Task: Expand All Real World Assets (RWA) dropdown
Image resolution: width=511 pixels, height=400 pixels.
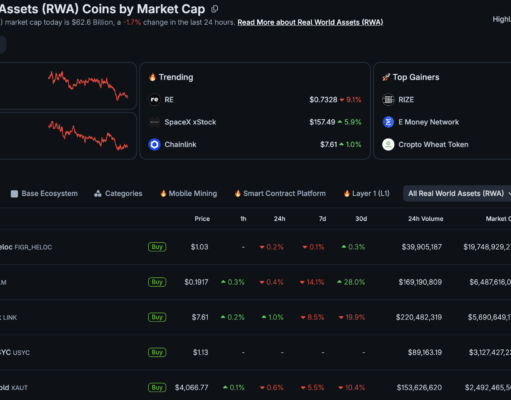Action: point(458,193)
